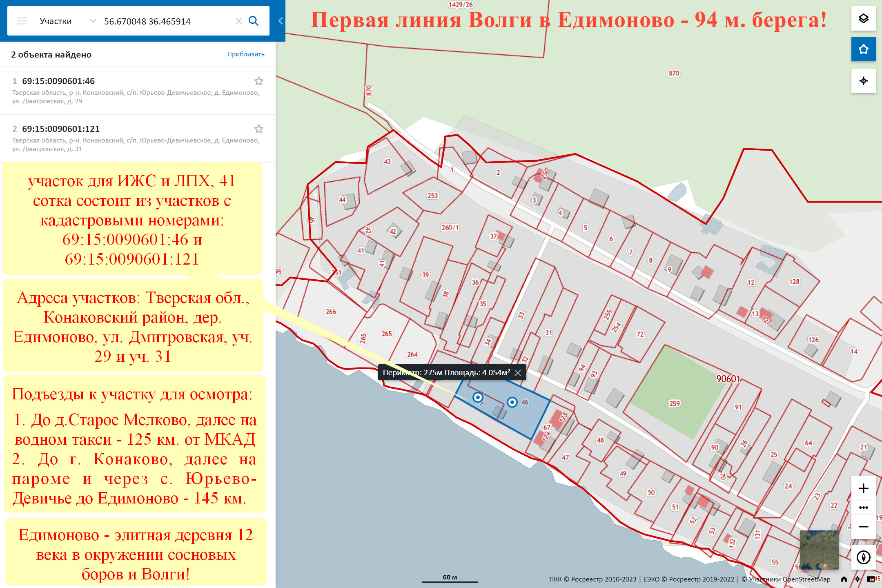
Task: Click parcel label 126 on map
Action: click(x=813, y=339)
